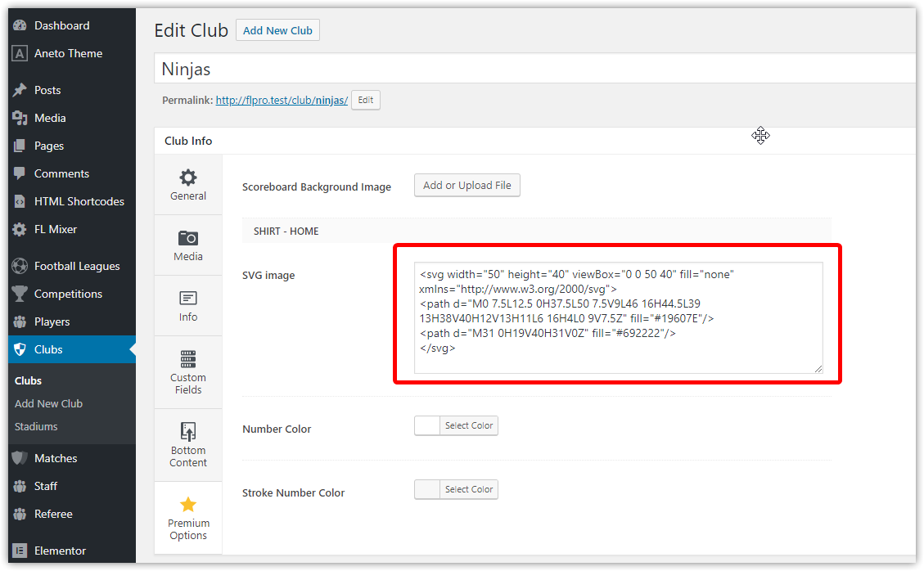Image resolution: width=924 pixels, height=571 pixels.
Task: Click the Dashboard gauge icon
Action: 20,25
